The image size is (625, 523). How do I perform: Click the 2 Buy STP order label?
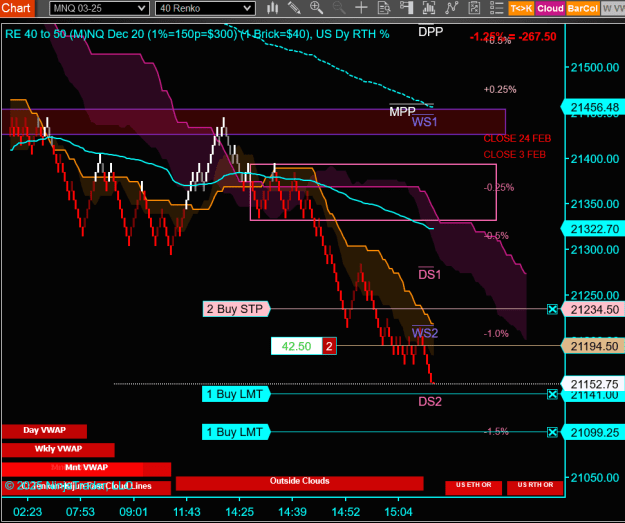(x=236, y=309)
